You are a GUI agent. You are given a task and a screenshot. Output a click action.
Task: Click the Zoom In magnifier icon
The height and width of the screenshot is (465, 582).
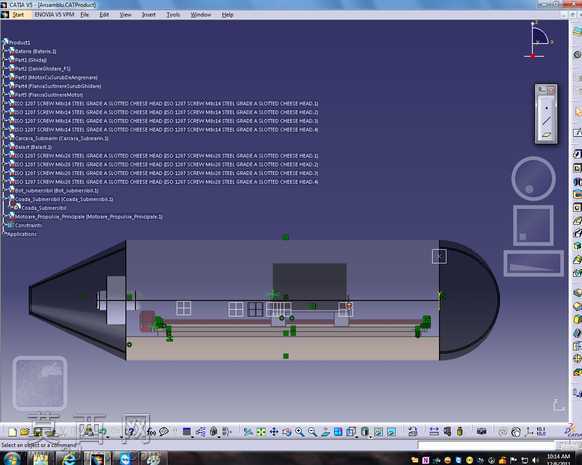(299, 432)
